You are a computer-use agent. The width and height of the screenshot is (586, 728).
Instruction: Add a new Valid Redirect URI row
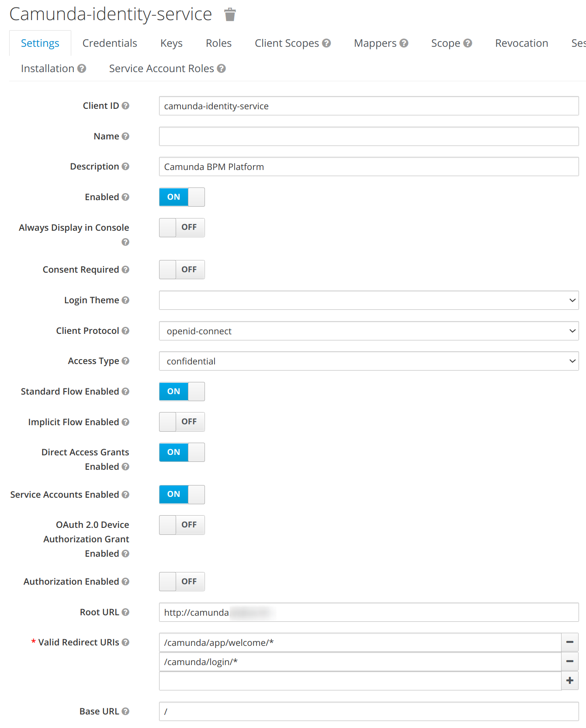[x=570, y=680]
